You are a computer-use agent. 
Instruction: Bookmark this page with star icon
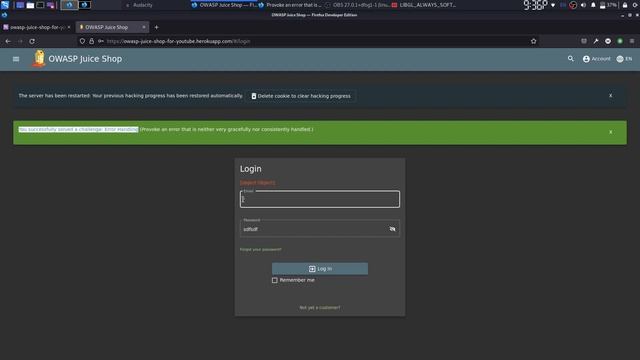click(x=533, y=41)
